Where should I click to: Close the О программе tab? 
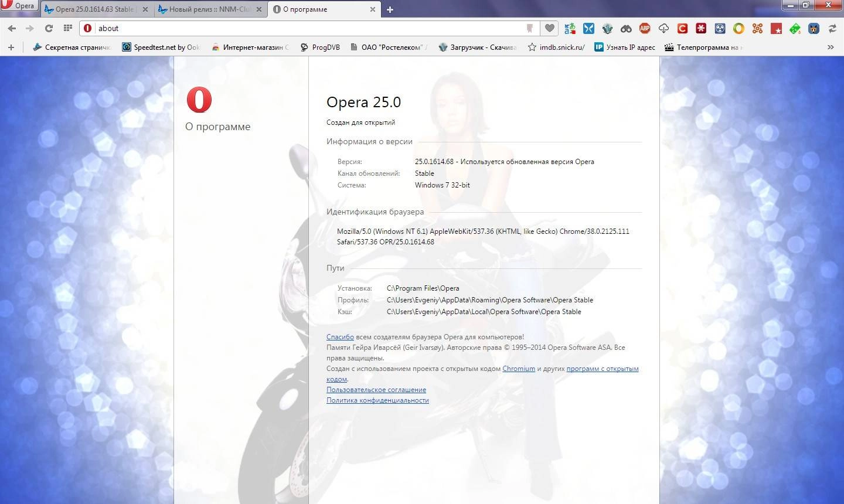click(x=373, y=9)
